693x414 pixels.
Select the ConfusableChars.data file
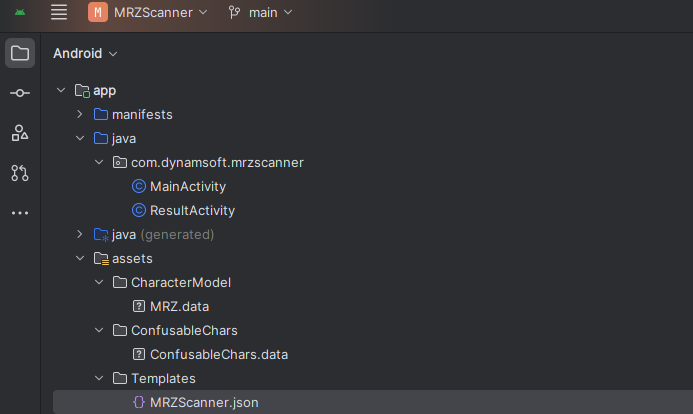pyautogui.click(x=218, y=354)
